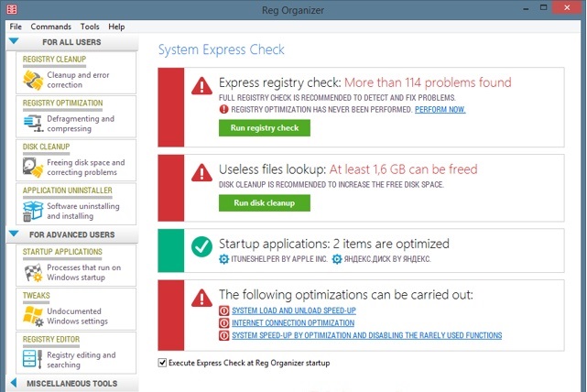Open the Startup Applications racing flag icon
Image resolution: width=587 pixels, height=392 pixels.
33,273
